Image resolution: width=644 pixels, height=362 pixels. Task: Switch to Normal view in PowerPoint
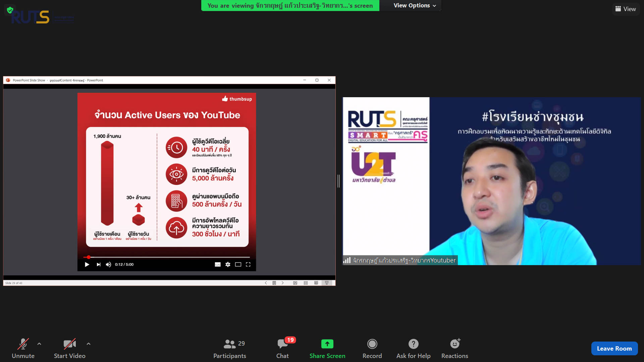coord(295,283)
